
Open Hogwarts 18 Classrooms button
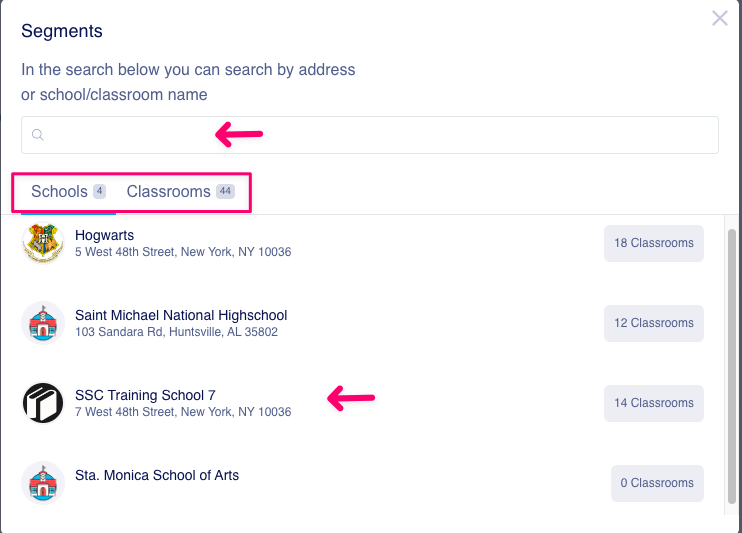tap(654, 243)
